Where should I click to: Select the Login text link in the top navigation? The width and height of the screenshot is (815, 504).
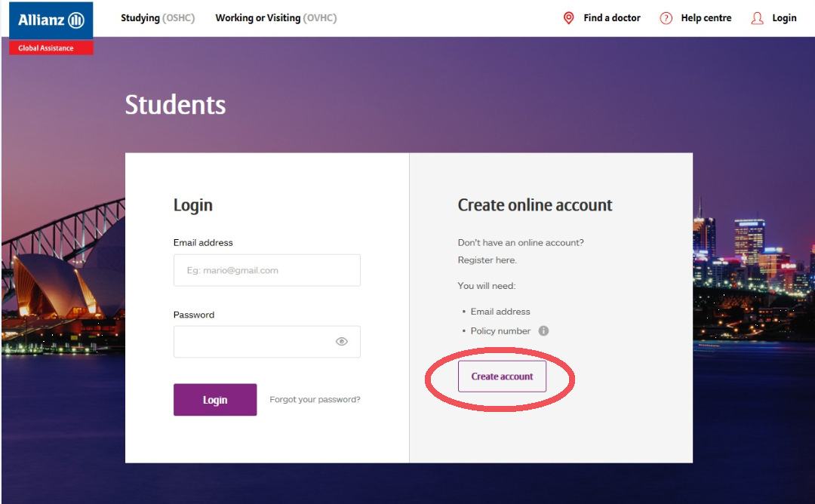784,18
